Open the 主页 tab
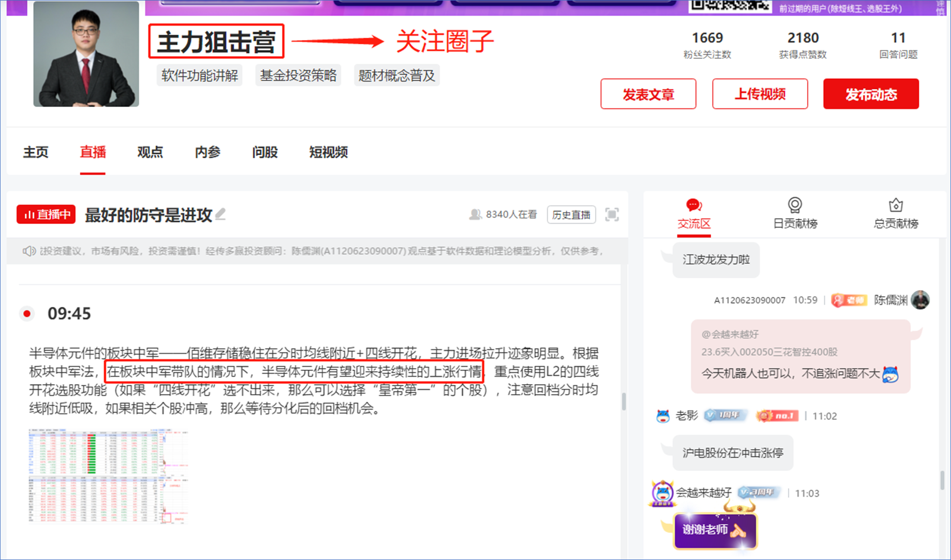The width and height of the screenshot is (951, 560). [x=36, y=152]
